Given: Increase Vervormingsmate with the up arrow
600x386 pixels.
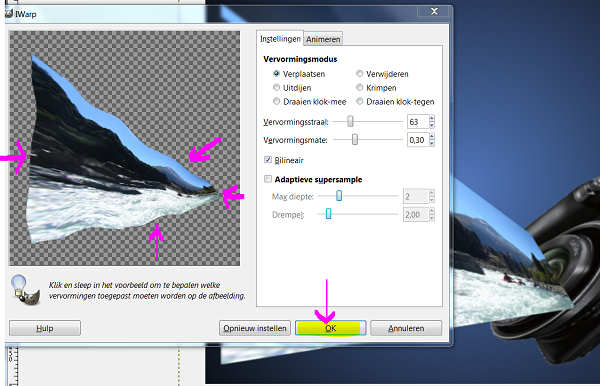Looking at the screenshot, I should pos(432,137).
